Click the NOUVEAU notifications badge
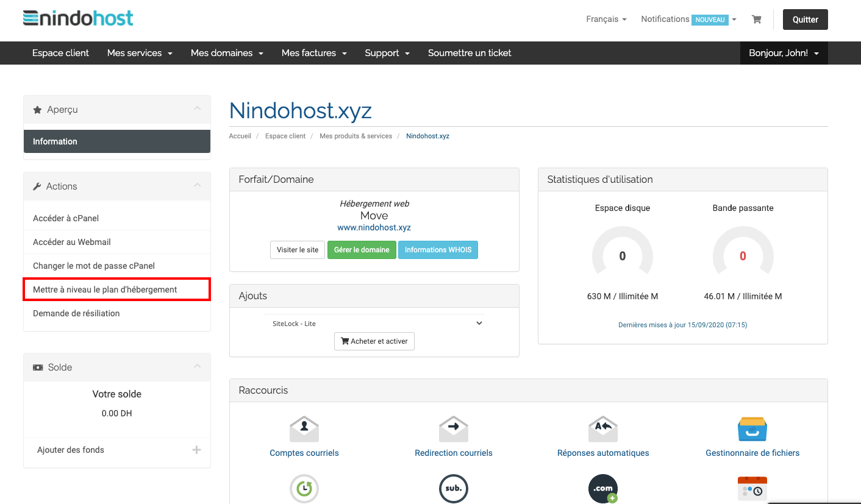 (x=710, y=20)
